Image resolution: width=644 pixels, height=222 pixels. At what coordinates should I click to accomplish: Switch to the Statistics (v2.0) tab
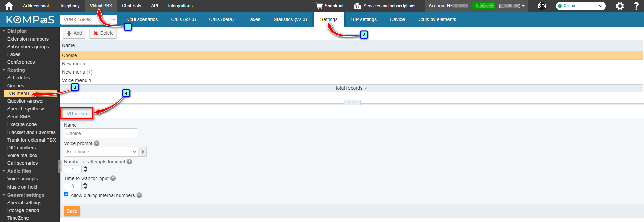(290, 20)
